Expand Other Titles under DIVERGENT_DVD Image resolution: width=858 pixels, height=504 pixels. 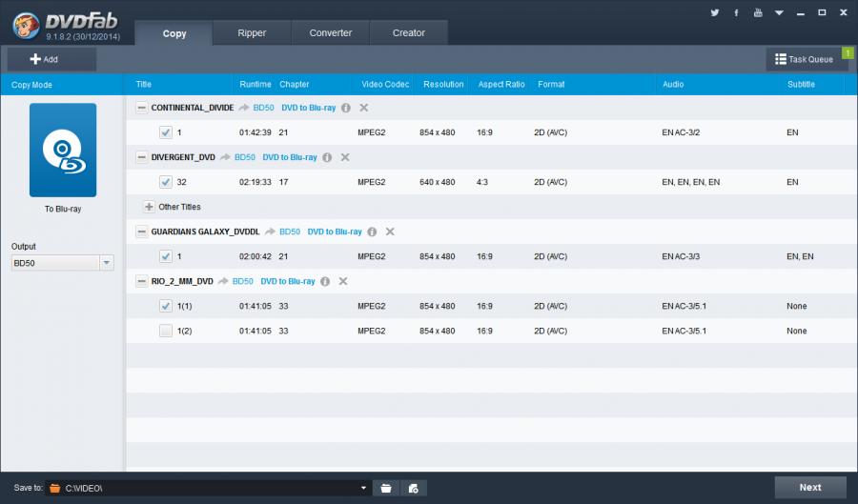point(149,207)
